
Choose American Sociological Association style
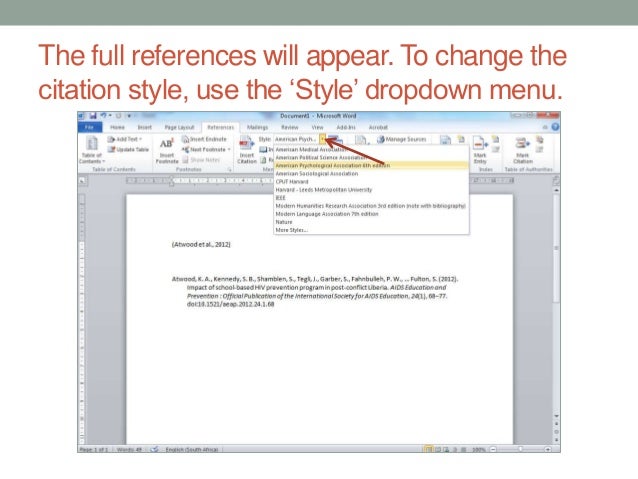pos(371,173)
